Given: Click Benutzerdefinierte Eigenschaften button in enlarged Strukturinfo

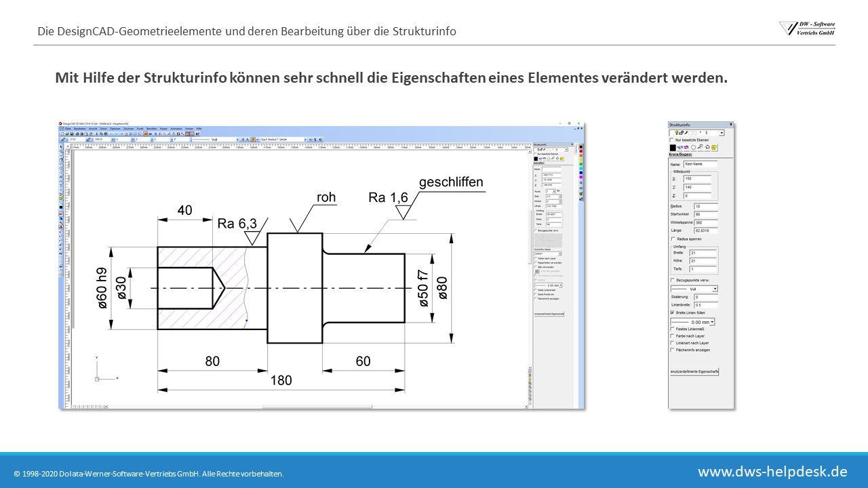Looking at the screenshot, I should pyautogui.click(x=694, y=371).
